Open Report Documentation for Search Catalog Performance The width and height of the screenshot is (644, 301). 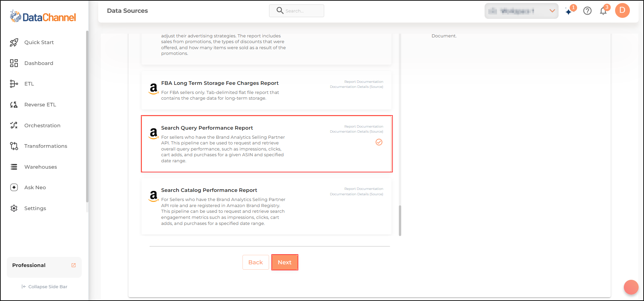click(x=364, y=189)
